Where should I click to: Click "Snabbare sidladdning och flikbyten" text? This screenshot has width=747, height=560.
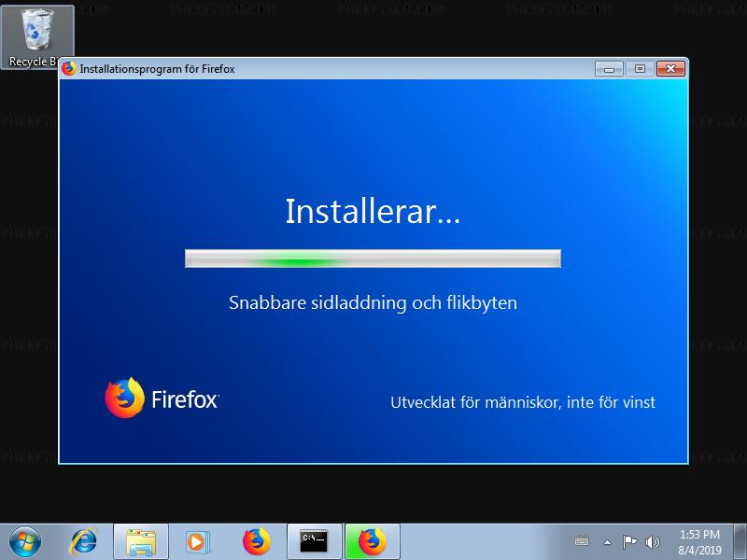[x=373, y=302]
